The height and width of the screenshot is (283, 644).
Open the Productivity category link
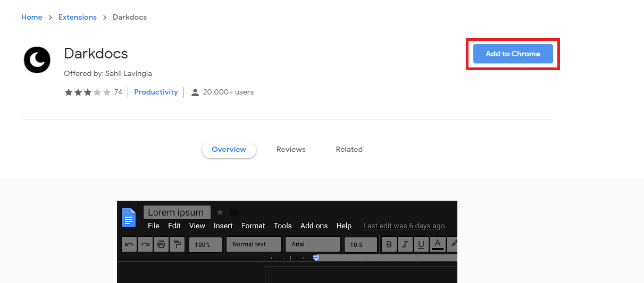(156, 92)
